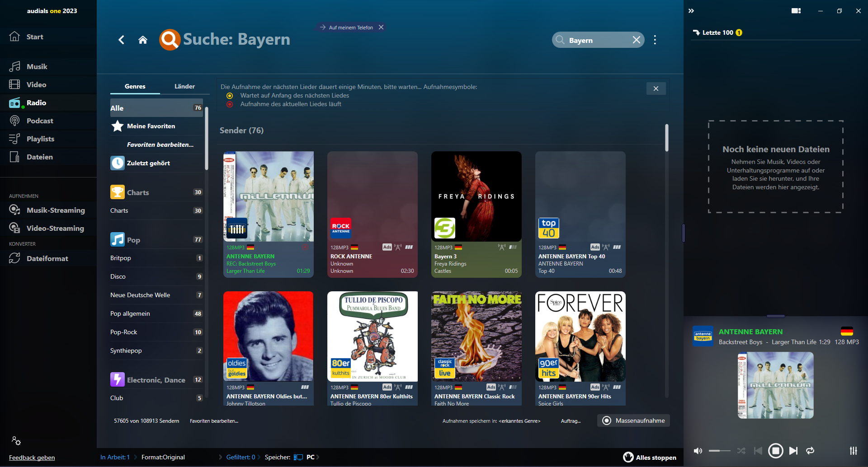Open ANTENNE BAYERN 90er Hits card
This screenshot has width=868, height=467.
(580, 348)
